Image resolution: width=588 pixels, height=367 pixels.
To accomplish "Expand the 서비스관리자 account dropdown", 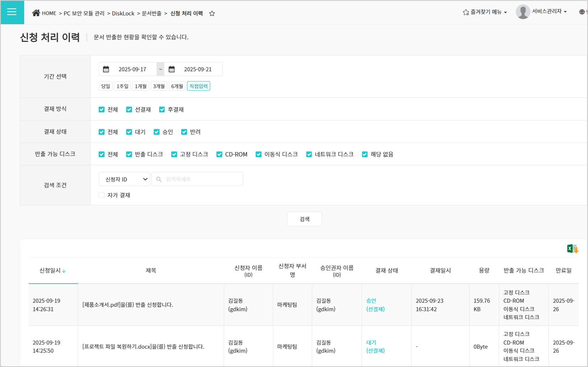I will coord(549,12).
